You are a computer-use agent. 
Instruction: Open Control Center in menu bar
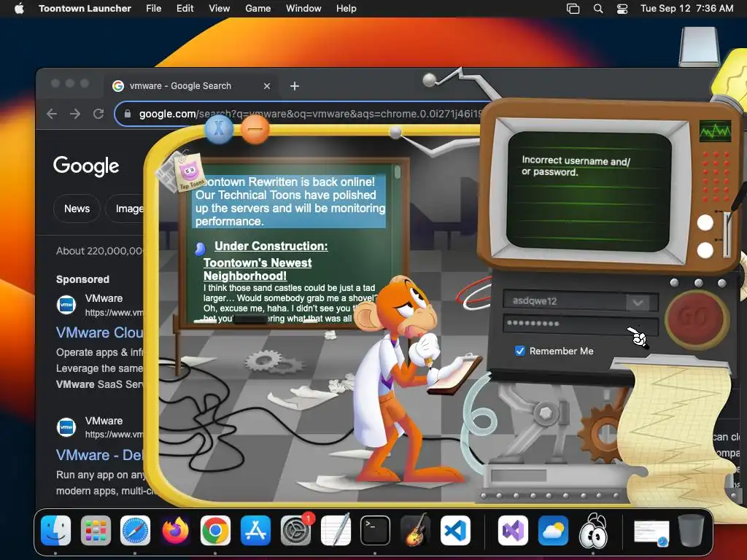(622, 9)
